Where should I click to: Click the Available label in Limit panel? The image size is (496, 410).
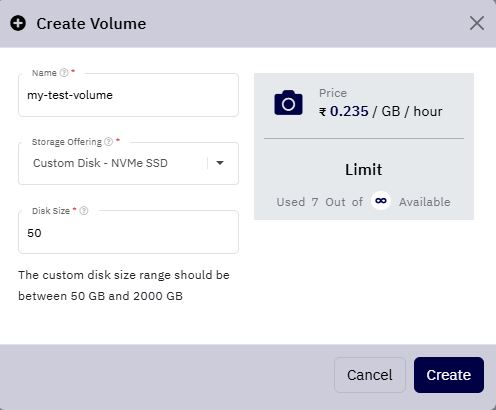425,202
